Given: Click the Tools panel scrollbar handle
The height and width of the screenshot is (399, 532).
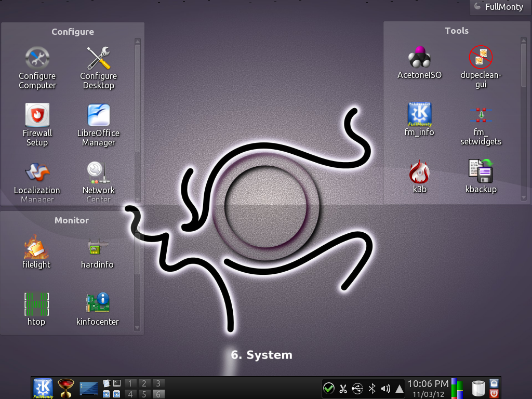Looking at the screenshot, I should [524, 65].
